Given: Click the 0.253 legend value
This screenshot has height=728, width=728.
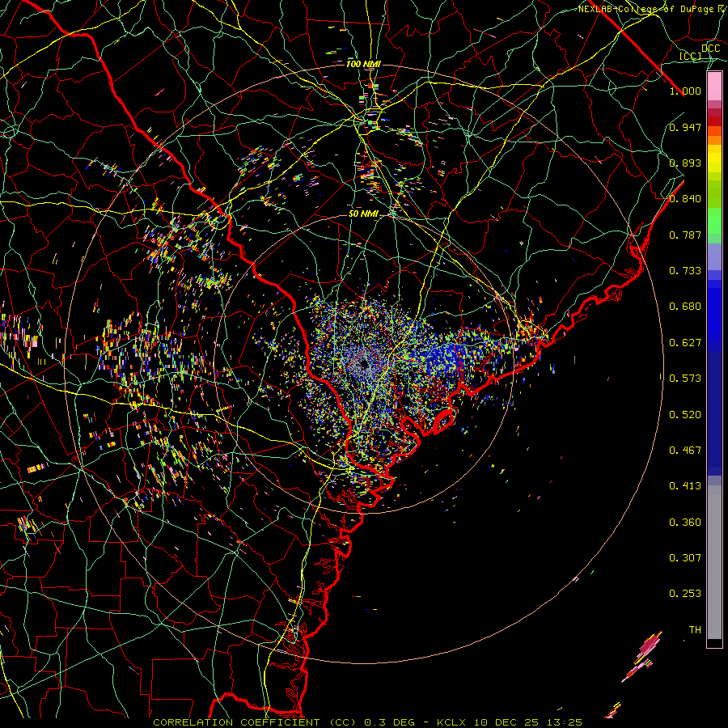Looking at the screenshot, I should pyautogui.click(x=685, y=594).
